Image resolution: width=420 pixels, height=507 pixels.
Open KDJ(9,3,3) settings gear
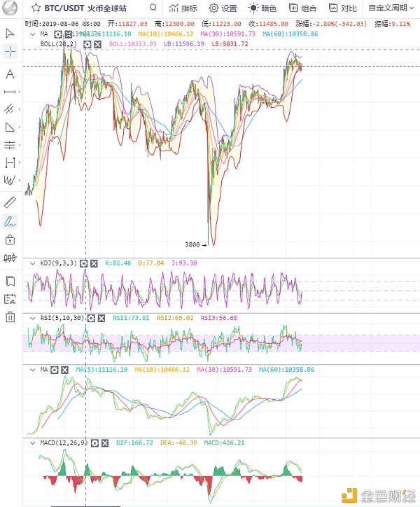[83, 263]
